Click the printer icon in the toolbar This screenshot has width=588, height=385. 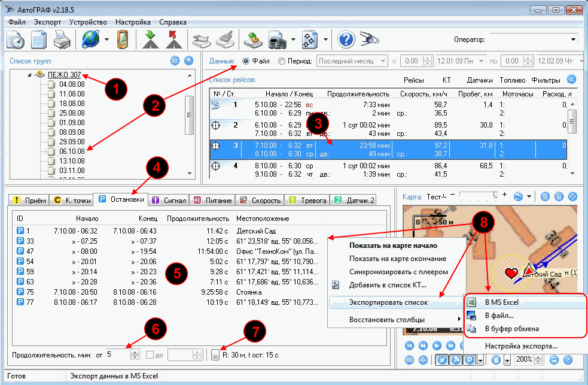coord(63,40)
